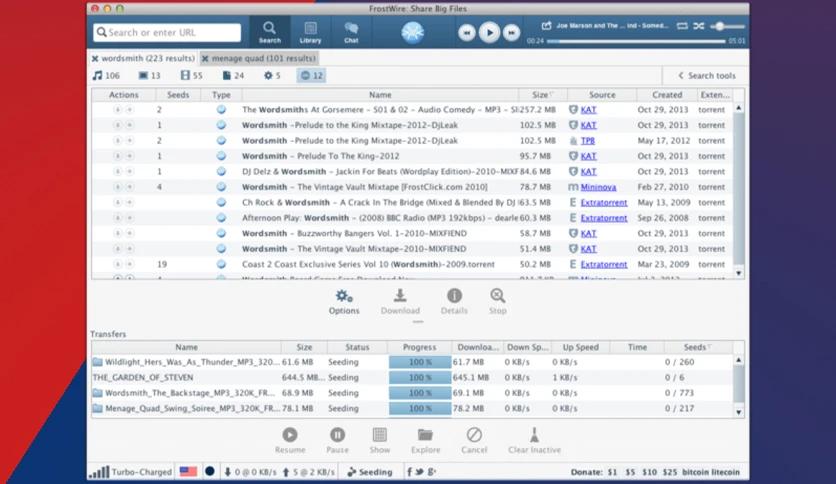Resume the selected transfer
The height and width of the screenshot is (484, 836).
pos(290,441)
